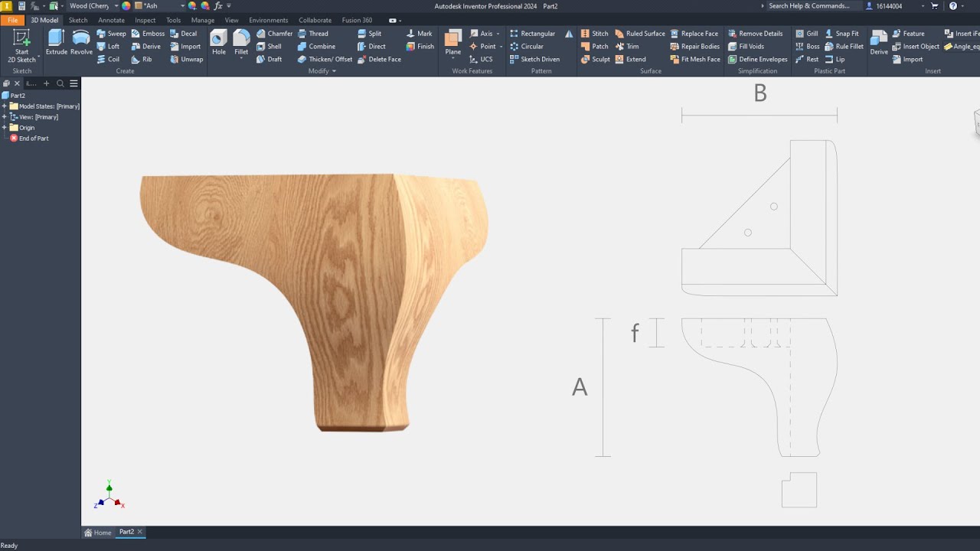
Task: Select the Snap Fit tool
Action: 842,34
